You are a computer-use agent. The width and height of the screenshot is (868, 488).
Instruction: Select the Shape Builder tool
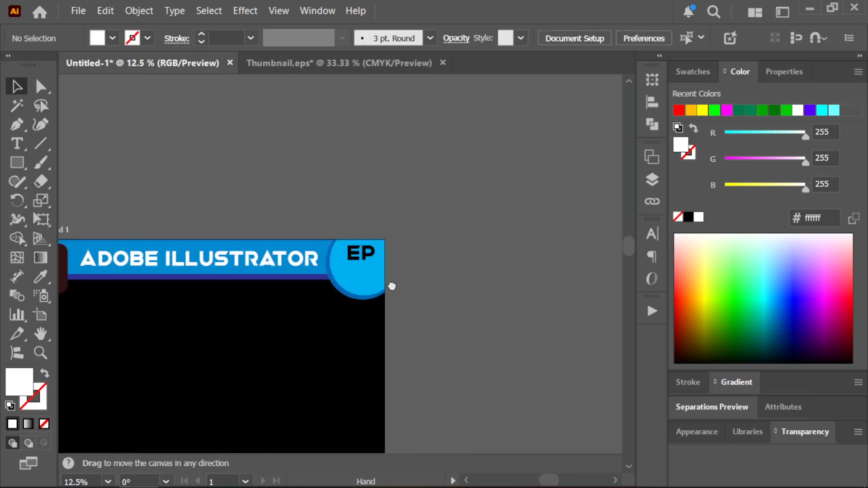click(17, 238)
